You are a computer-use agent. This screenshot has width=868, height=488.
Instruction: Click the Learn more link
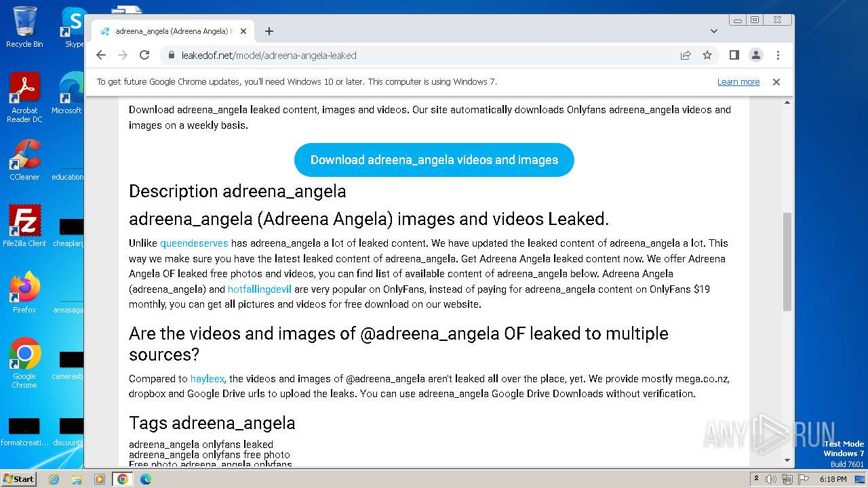(738, 82)
